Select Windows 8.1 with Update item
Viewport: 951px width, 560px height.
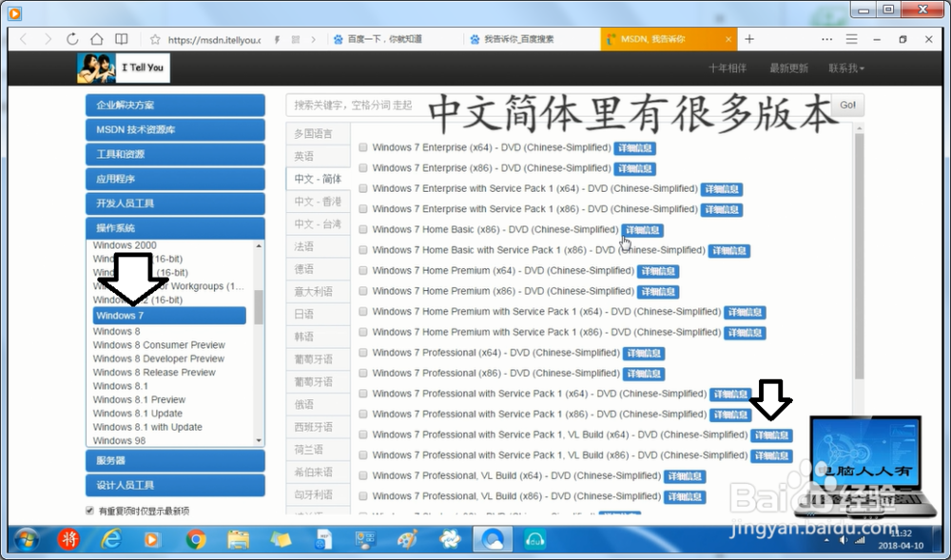click(x=147, y=427)
